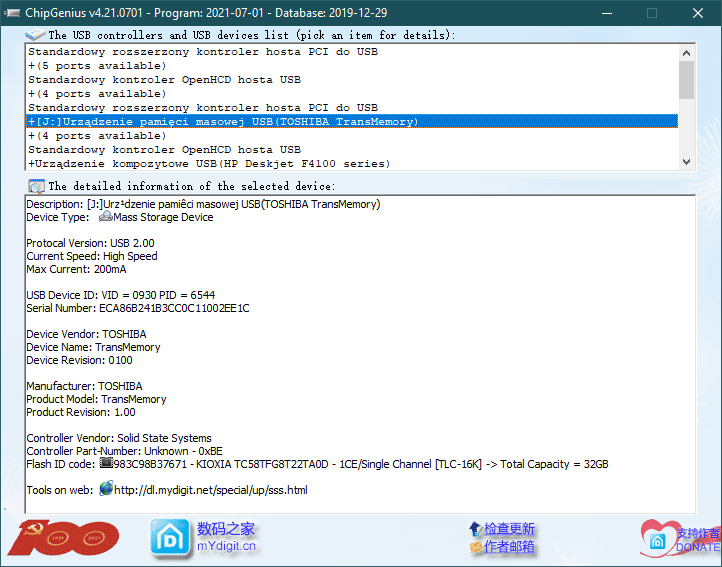Click the 'Product Revision: 1.00' line
Image resolution: width=722 pixels, height=567 pixels.
point(81,412)
